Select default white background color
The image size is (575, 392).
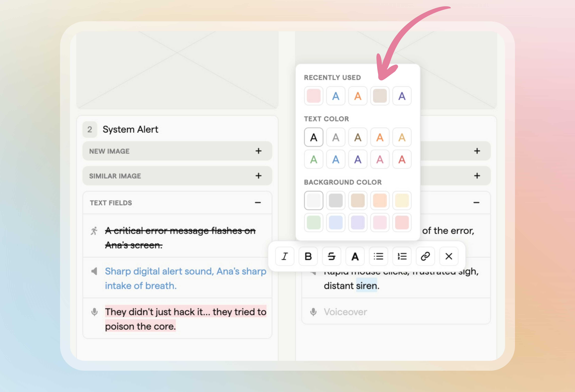(x=313, y=200)
